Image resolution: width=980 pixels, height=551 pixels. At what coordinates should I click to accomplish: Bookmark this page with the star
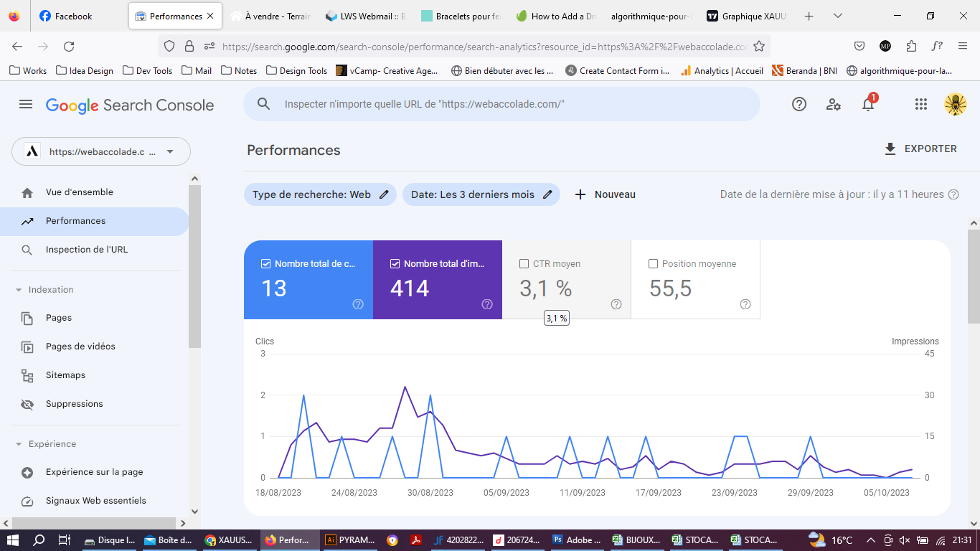click(758, 47)
